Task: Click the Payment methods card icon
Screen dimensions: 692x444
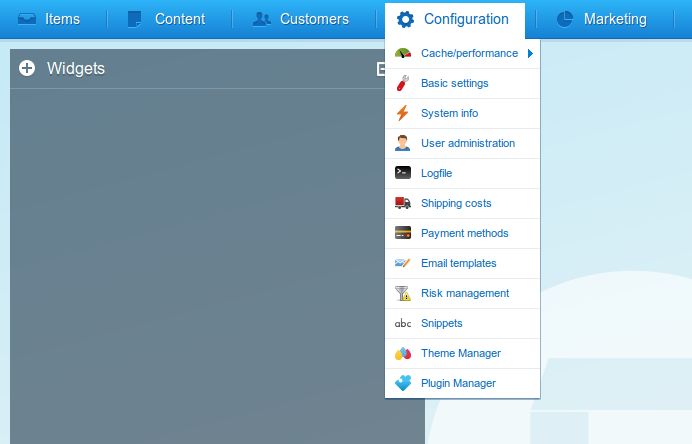Action: [403, 233]
